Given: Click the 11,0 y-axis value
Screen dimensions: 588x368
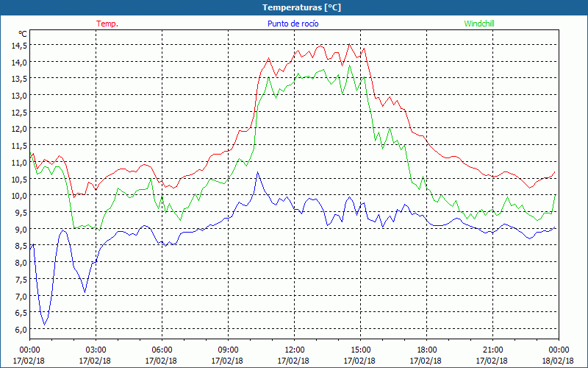Looking at the screenshot, I should pos(20,162).
